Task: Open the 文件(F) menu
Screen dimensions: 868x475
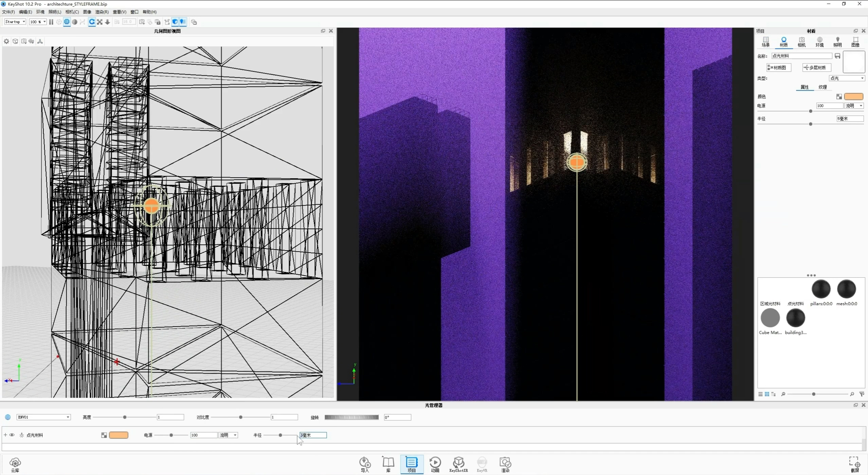Action: point(8,12)
